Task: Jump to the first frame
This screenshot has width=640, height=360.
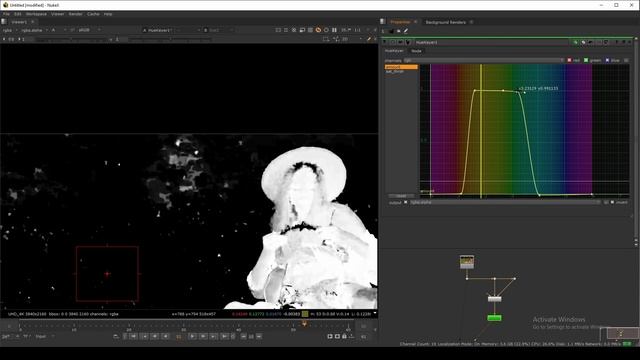Action: [x=133, y=336]
